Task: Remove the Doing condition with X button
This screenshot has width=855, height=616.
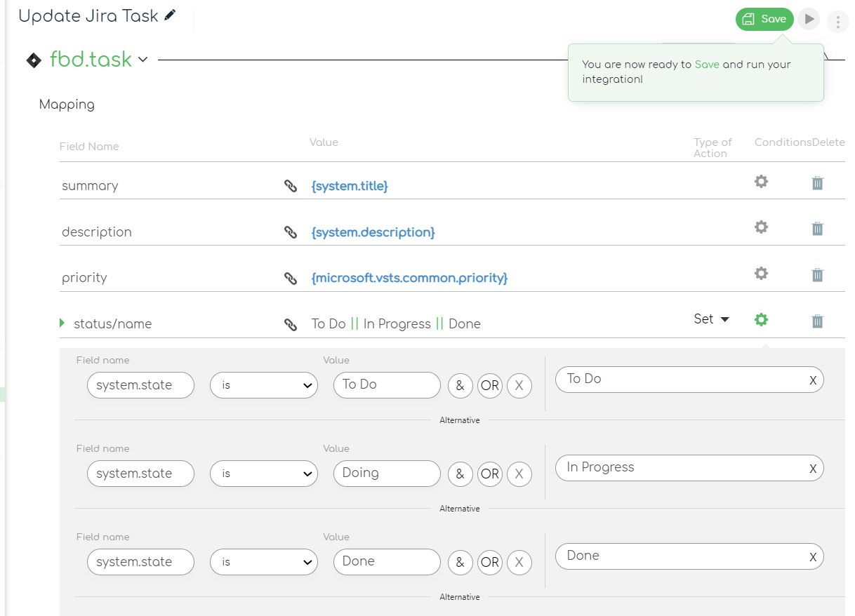Action: coord(519,474)
